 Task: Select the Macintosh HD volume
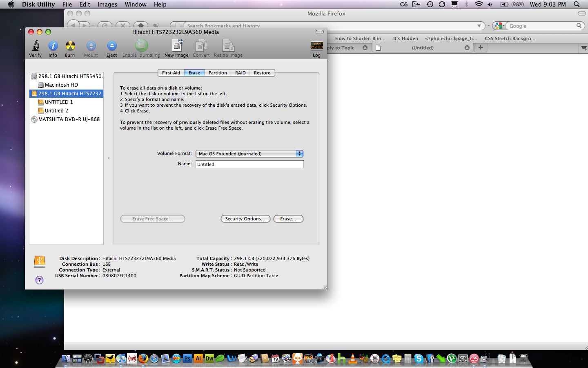pos(67,85)
